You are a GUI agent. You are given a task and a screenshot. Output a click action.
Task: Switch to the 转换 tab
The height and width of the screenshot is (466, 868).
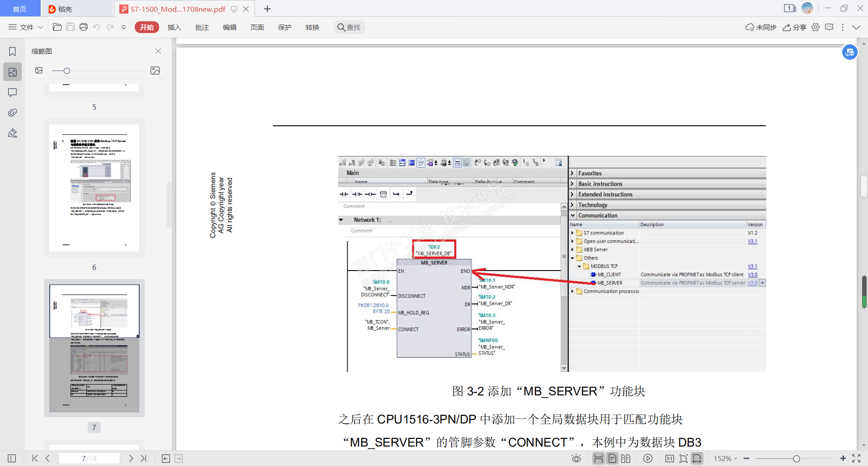[x=312, y=27]
